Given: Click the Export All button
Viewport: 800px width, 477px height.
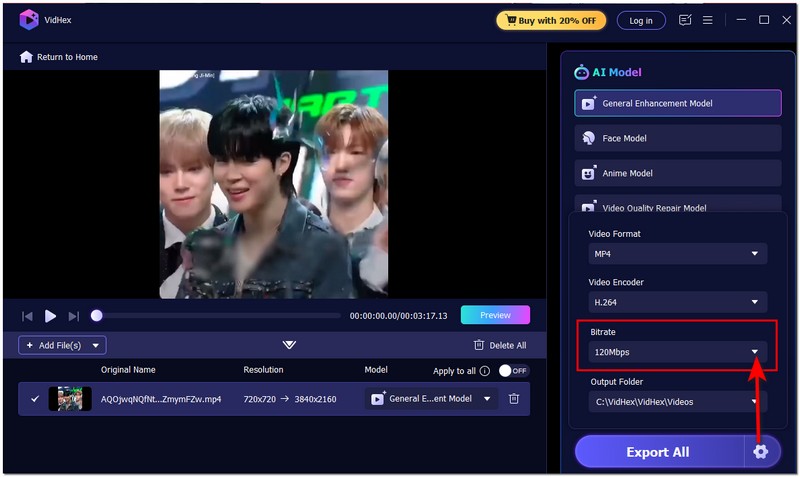Looking at the screenshot, I should click(x=658, y=452).
